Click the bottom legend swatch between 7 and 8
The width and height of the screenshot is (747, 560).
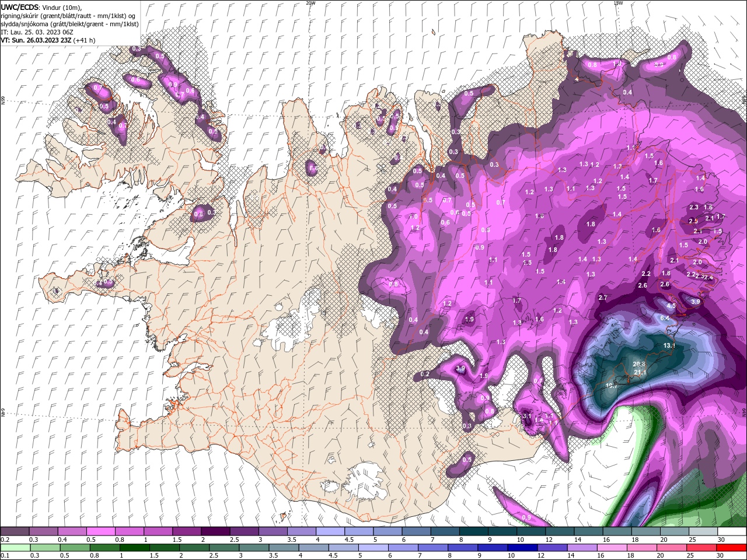pos(433,548)
